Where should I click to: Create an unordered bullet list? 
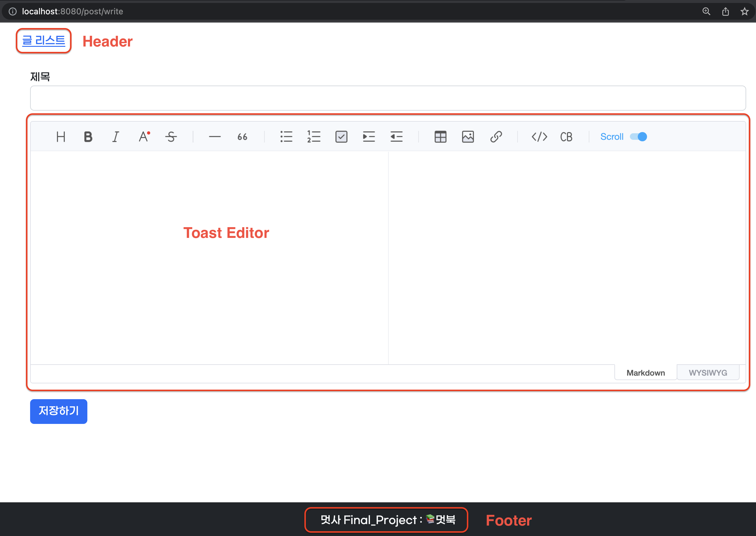286,137
